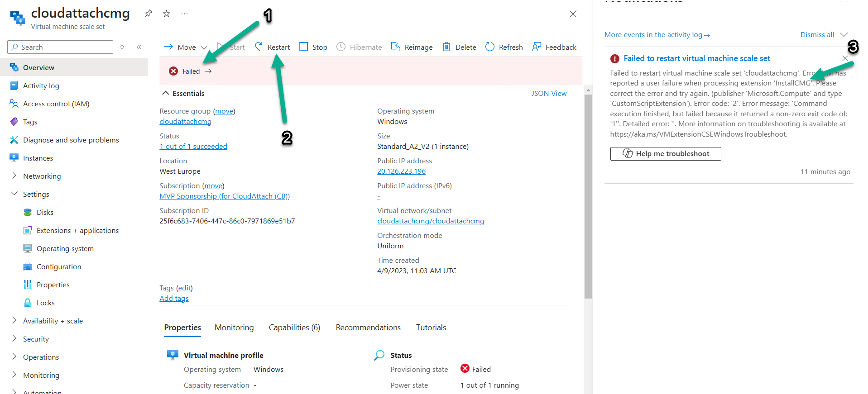Image resolution: width=868 pixels, height=394 pixels.
Task: Open public IP address 20.126.223.196
Action: point(401,171)
